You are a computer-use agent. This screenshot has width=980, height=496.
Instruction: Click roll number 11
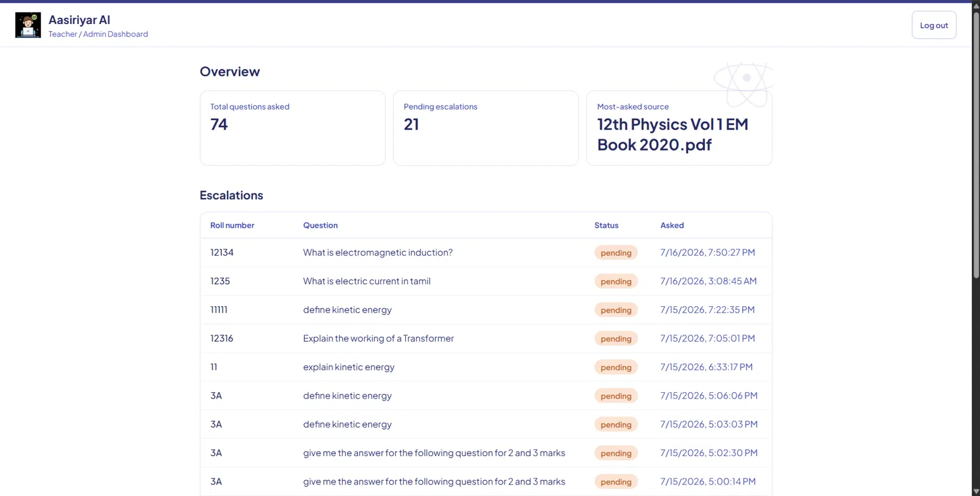point(214,367)
